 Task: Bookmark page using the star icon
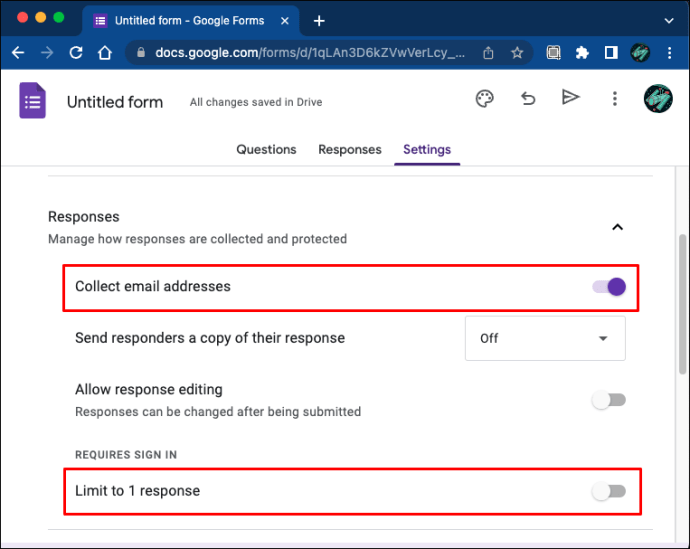pyautogui.click(x=517, y=53)
